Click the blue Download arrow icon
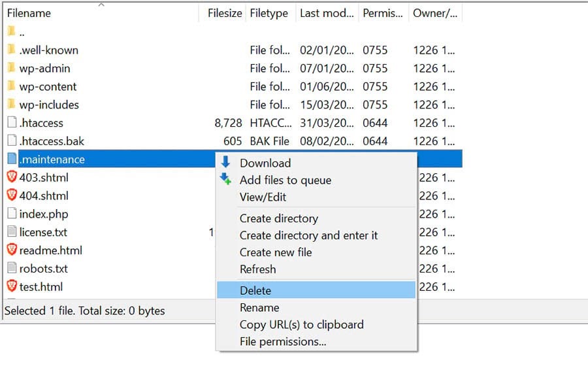Image resolution: width=588 pixels, height=368 pixels. click(x=226, y=163)
